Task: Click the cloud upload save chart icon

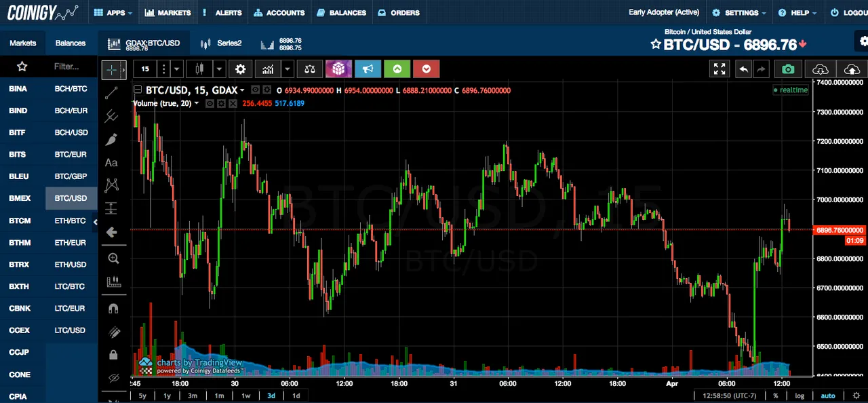Action: (x=852, y=69)
